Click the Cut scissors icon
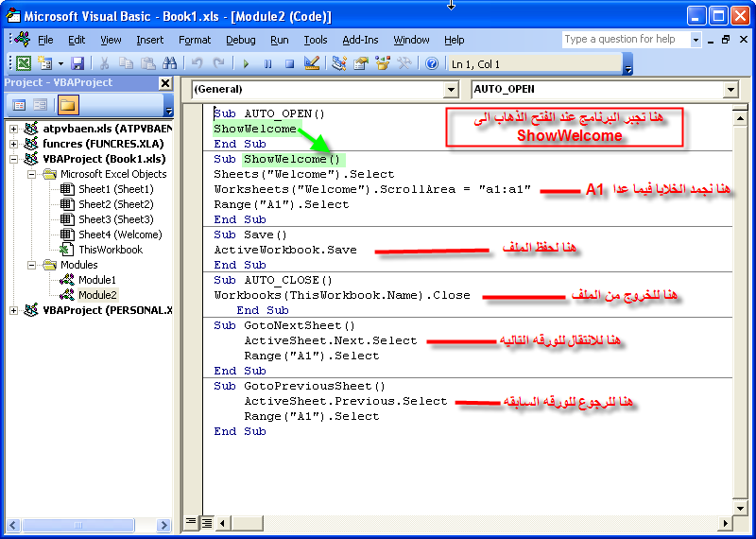Image resolution: width=756 pixels, height=539 pixels. pos(104,63)
